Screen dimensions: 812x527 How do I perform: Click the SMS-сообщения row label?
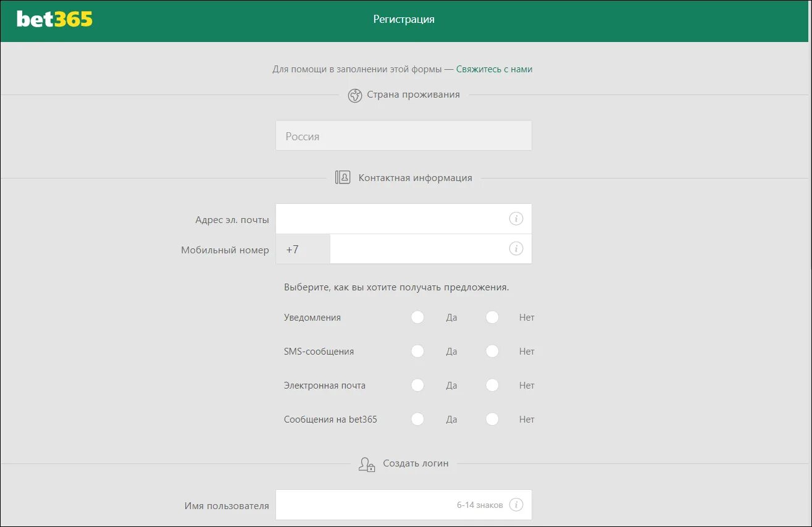pyautogui.click(x=319, y=352)
